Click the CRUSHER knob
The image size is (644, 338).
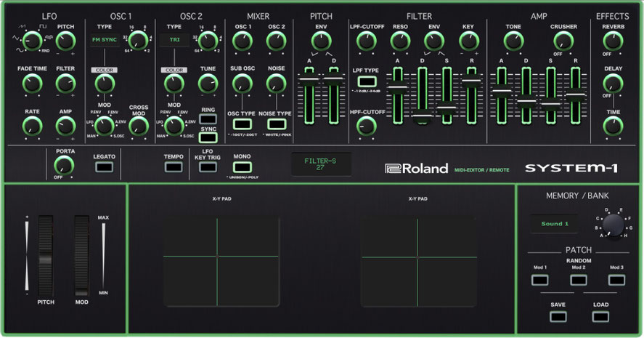pyautogui.click(x=563, y=41)
